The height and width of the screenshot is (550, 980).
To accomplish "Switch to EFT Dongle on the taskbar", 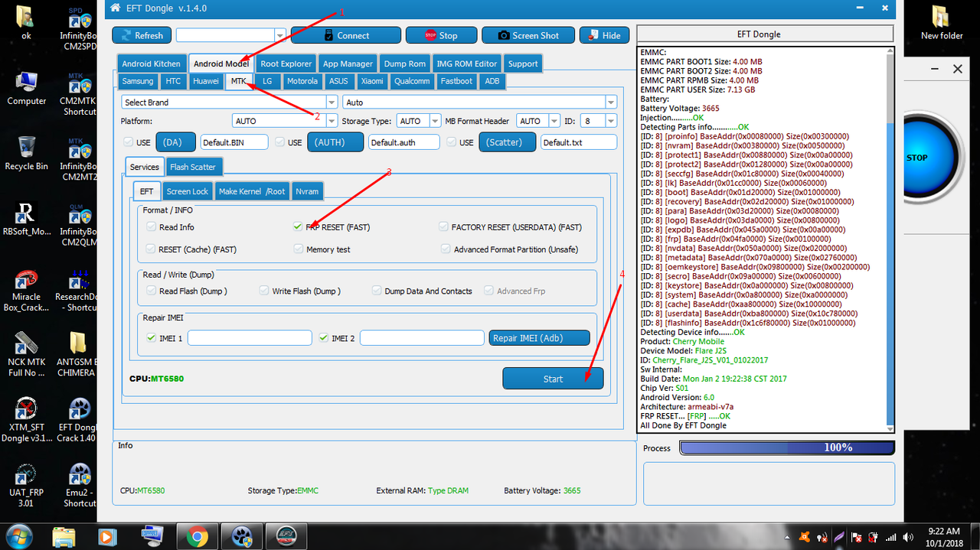I will pos(286,536).
